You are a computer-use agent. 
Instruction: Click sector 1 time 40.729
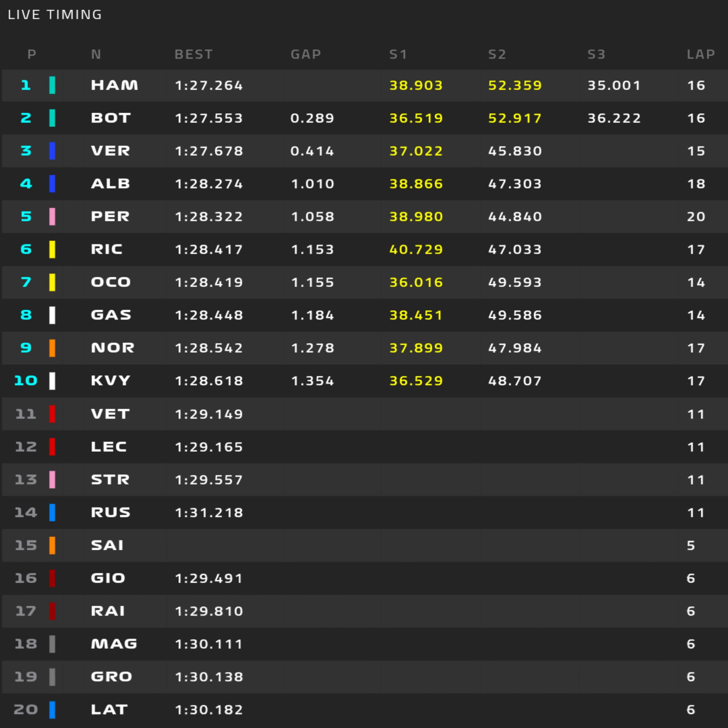[416, 250]
